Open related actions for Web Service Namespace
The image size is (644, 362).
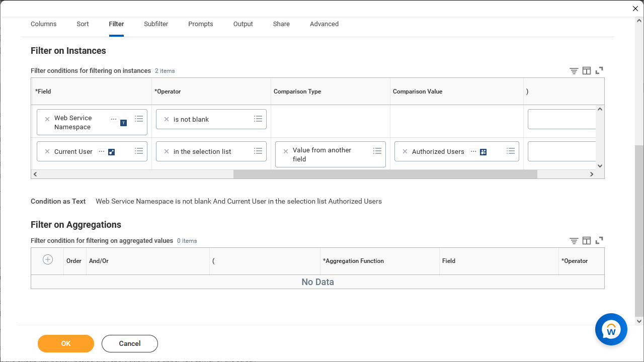[x=113, y=119]
